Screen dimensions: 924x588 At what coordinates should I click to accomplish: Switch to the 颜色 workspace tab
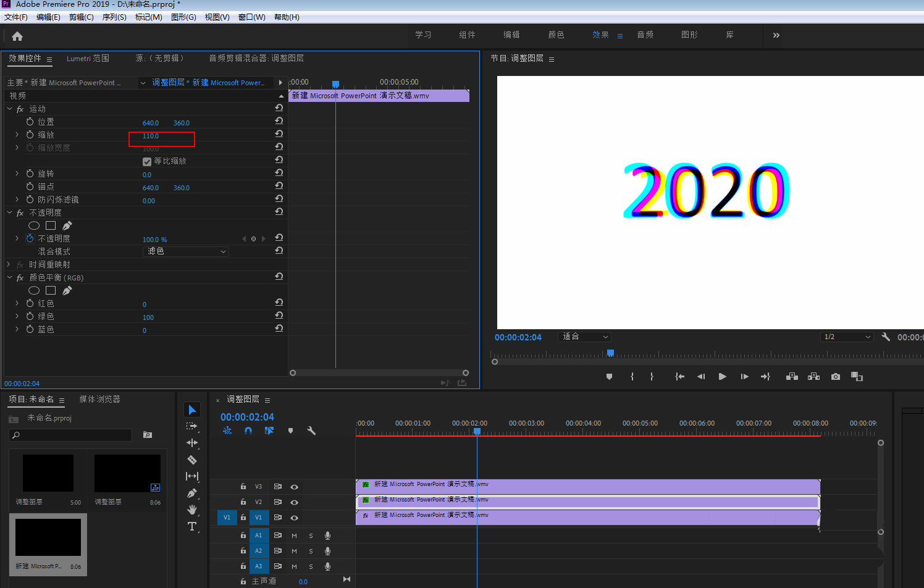[556, 35]
